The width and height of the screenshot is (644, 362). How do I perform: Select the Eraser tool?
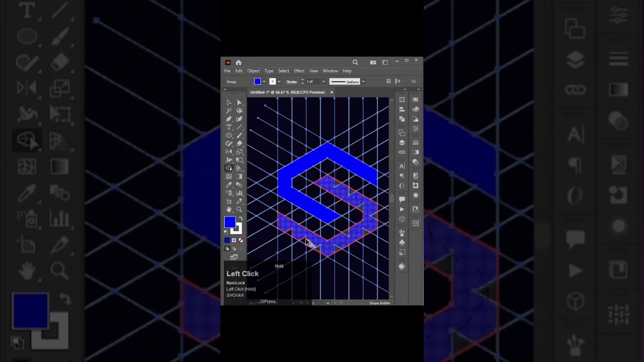tap(239, 143)
